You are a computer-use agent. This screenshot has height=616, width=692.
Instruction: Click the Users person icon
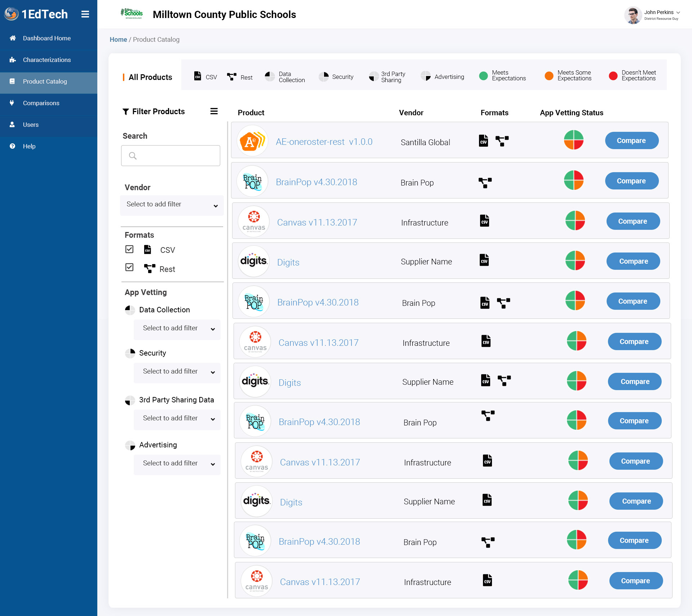[x=12, y=125]
